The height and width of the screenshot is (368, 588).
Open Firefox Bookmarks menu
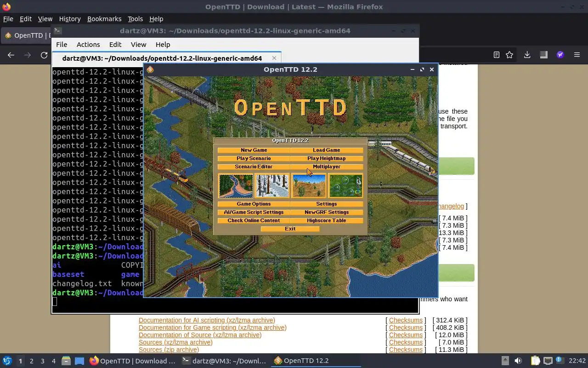tap(104, 19)
